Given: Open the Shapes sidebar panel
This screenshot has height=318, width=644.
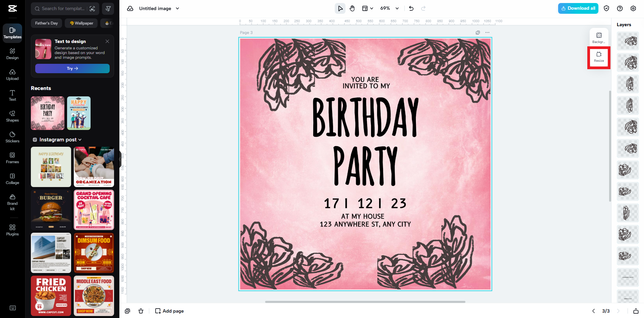Looking at the screenshot, I should pos(12,116).
